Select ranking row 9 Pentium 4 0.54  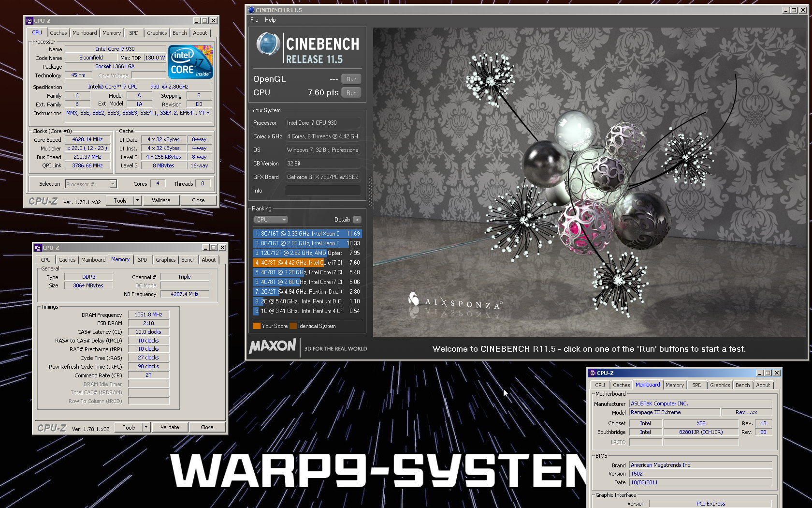307,311
